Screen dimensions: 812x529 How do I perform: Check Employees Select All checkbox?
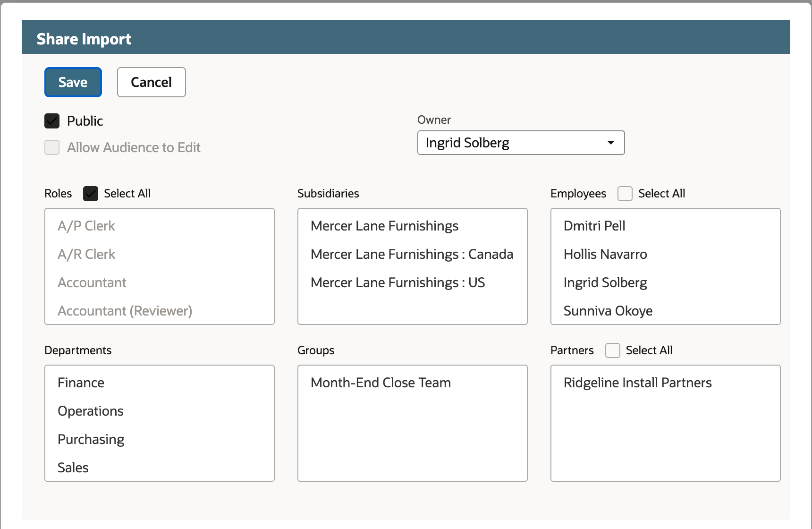[625, 194]
